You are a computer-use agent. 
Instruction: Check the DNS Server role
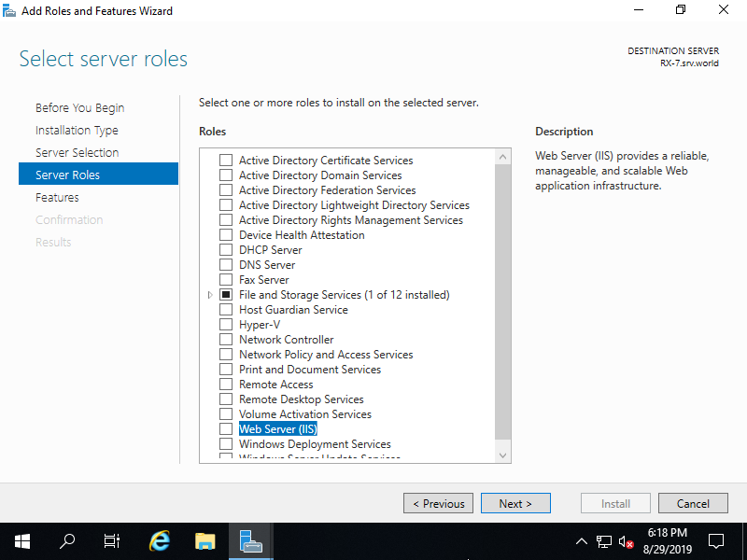[224, 264]
